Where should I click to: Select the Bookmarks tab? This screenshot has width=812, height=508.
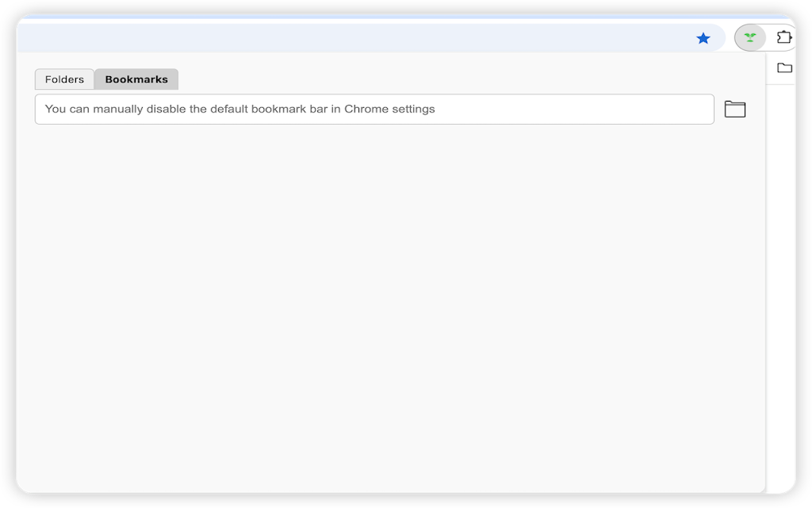tap(136, 79)
